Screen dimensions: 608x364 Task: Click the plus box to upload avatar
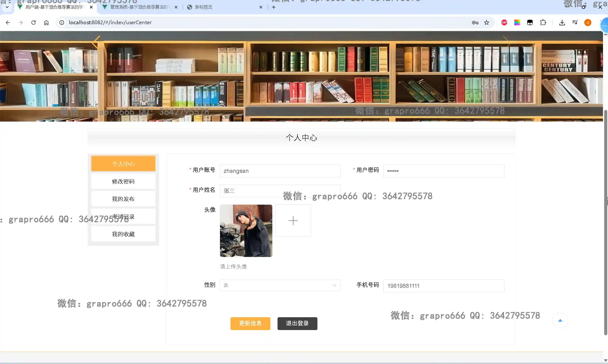(x=293, y=221)
